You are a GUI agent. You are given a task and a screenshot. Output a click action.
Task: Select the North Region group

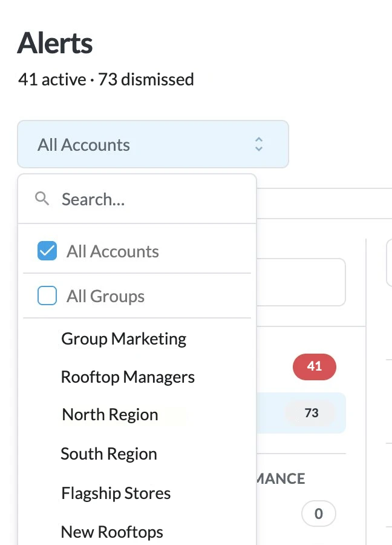click(109, 414)
